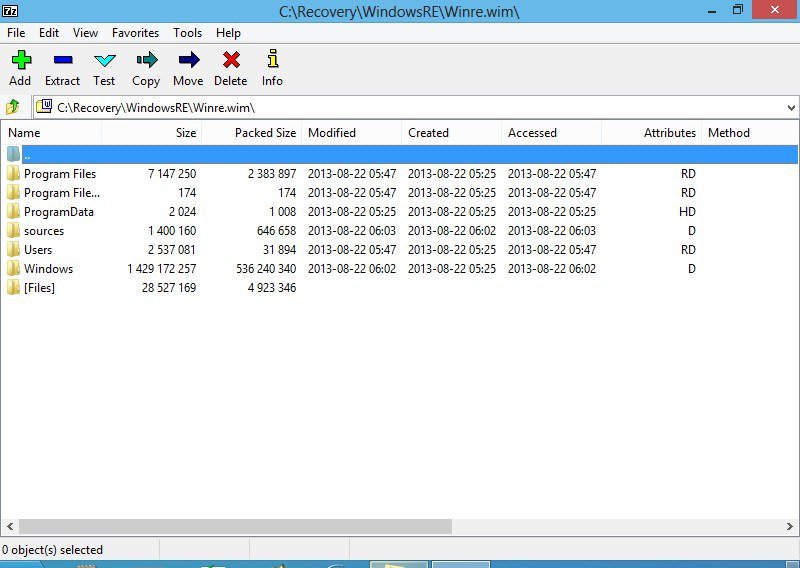Click packed size '31 894' of Users
Image resolution: width=800 pixels, height=568 pixels.
pos(280,250)
